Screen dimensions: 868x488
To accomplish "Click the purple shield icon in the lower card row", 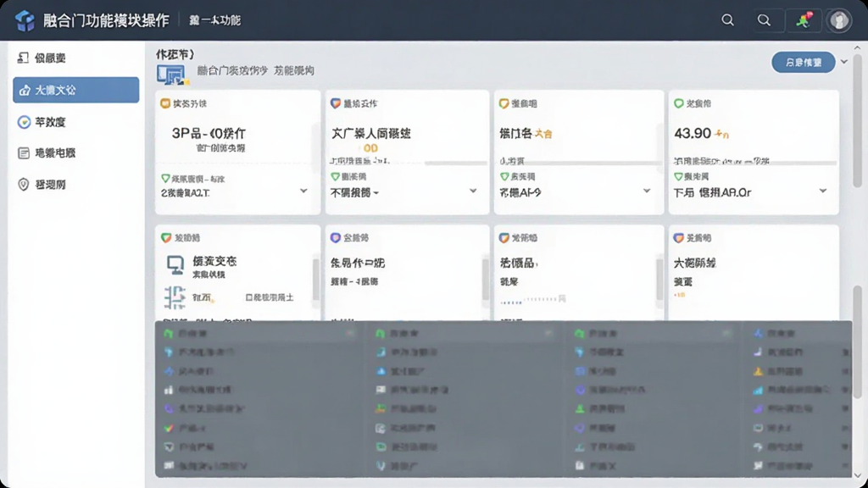I will pyautogui.click(x=336, y=238).
